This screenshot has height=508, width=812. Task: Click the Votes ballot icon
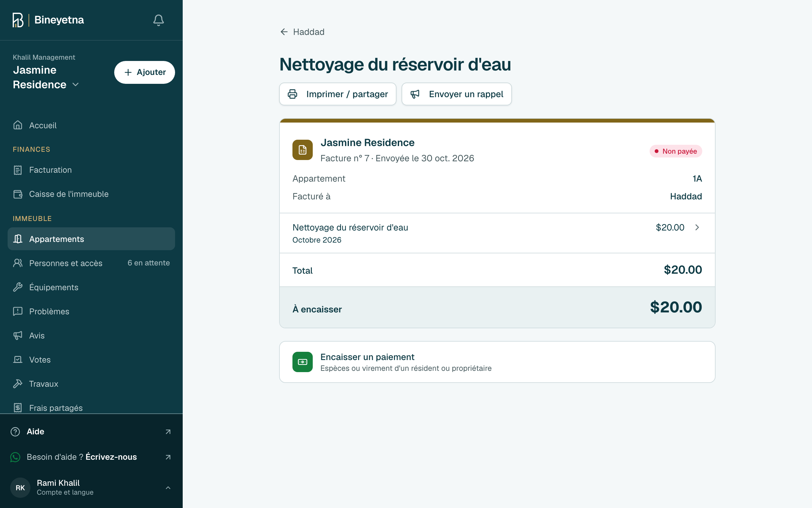point(18,359)
